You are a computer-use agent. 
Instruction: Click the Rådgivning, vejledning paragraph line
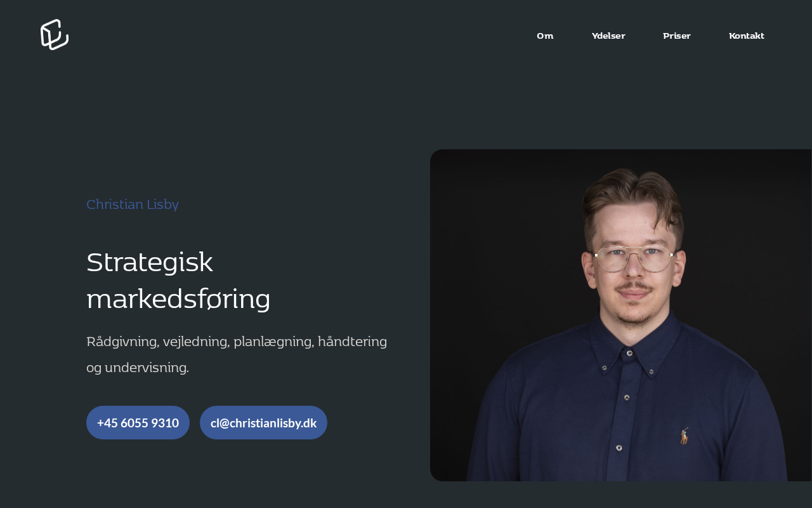click(x=237, y=342)
